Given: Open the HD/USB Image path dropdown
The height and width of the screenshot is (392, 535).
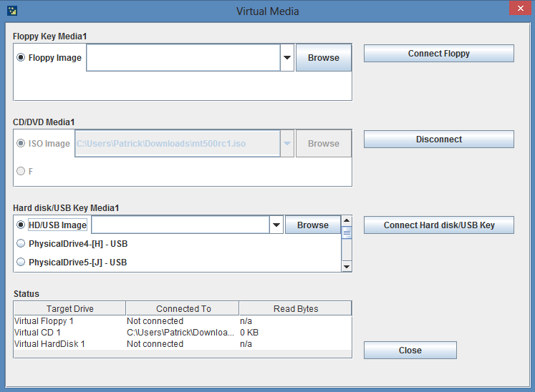Looking at the screenshot, I should coord(276,225).
